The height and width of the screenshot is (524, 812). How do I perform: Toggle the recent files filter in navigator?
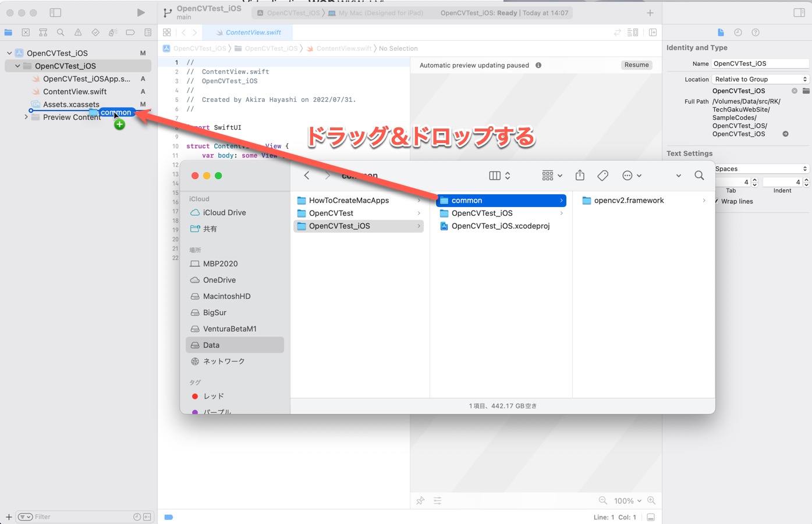click(137, 516)
